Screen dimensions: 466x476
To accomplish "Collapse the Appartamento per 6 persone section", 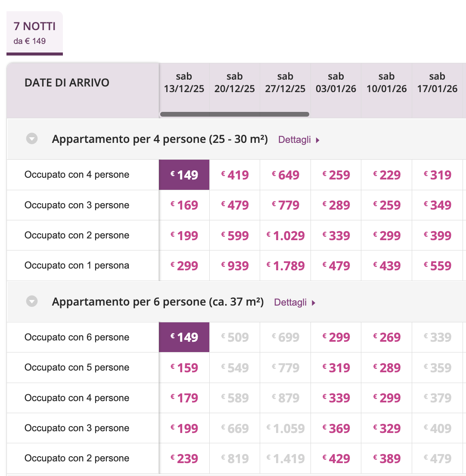I will click(x=32, y=301).
